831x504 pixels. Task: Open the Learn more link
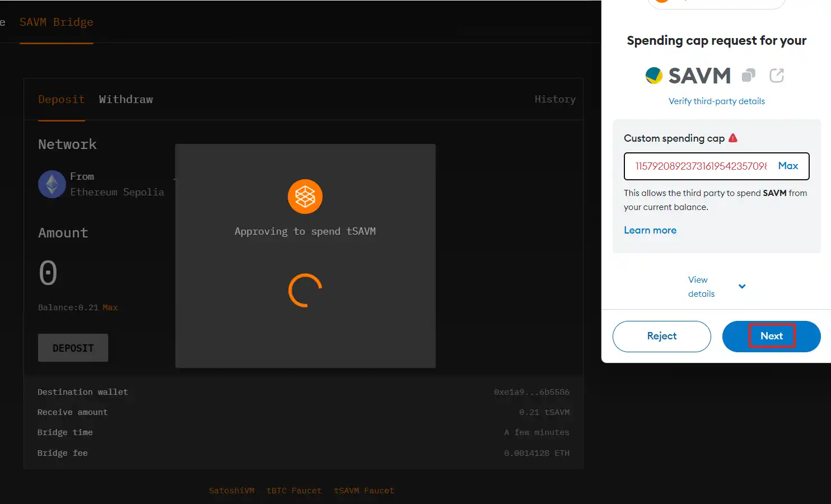click(650, 230)
